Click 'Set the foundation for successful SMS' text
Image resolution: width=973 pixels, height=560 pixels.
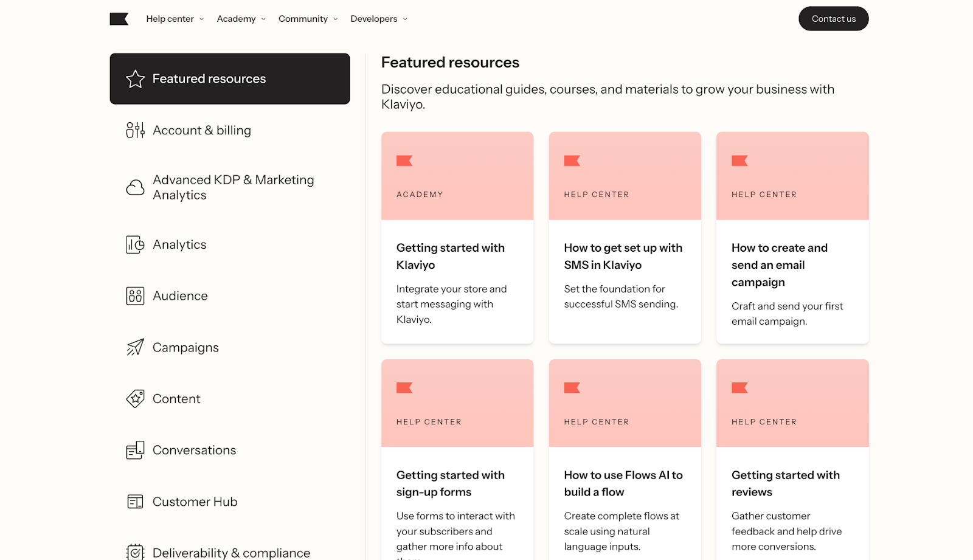coord(621,297)
